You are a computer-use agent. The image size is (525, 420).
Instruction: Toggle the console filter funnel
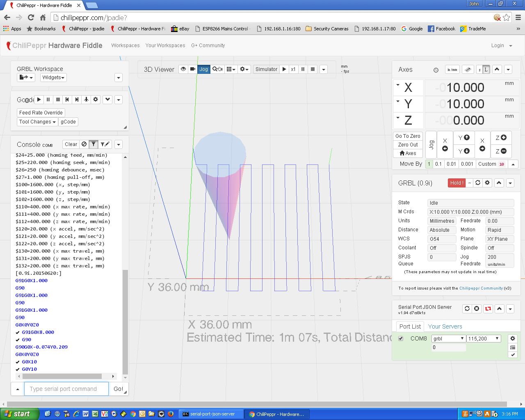tap(94, 144)
